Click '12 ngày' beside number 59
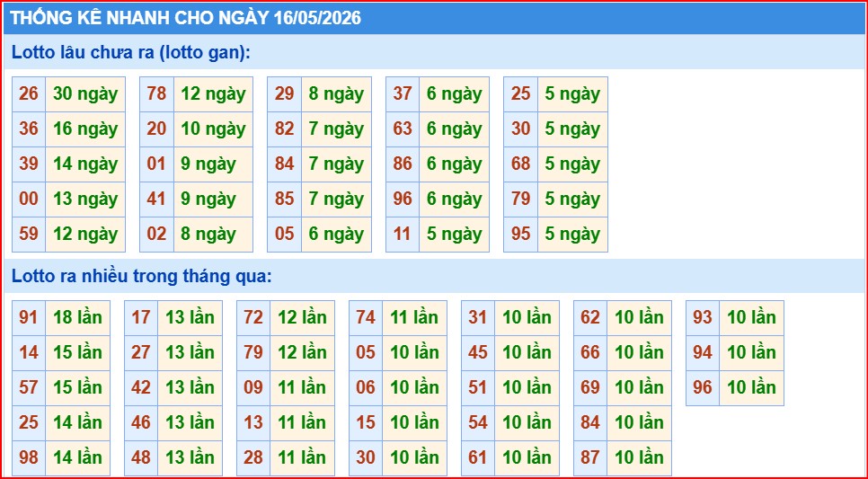Image resolution: width=868 pixels, height=479 pixels. [x=85, y=234]
